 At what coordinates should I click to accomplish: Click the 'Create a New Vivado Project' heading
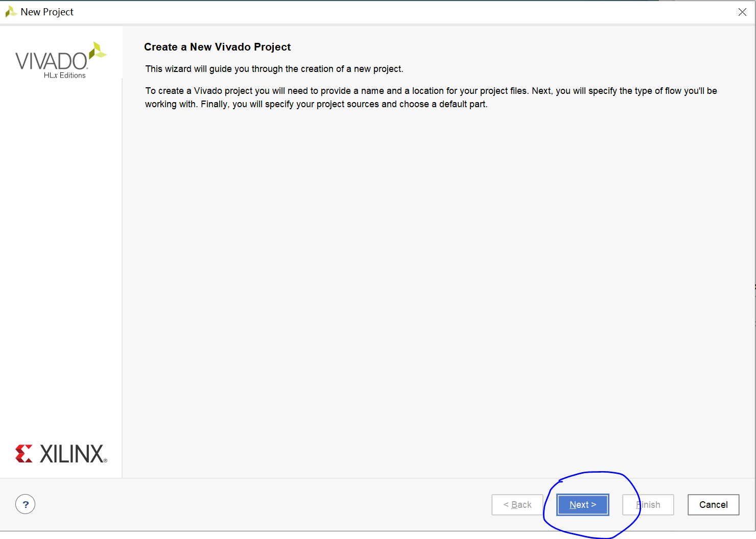click(217, 47)
